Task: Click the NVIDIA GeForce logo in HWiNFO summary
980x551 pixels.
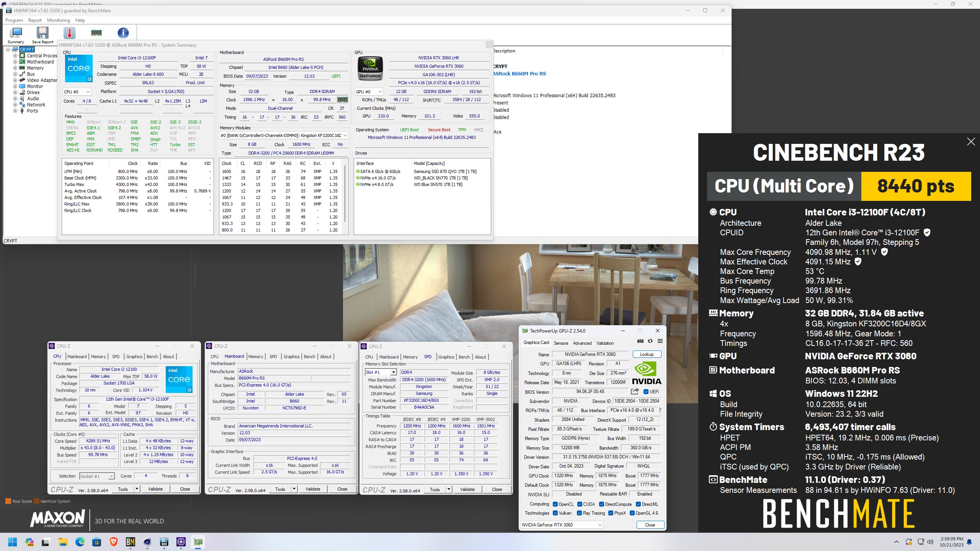Action: [370, 68]
